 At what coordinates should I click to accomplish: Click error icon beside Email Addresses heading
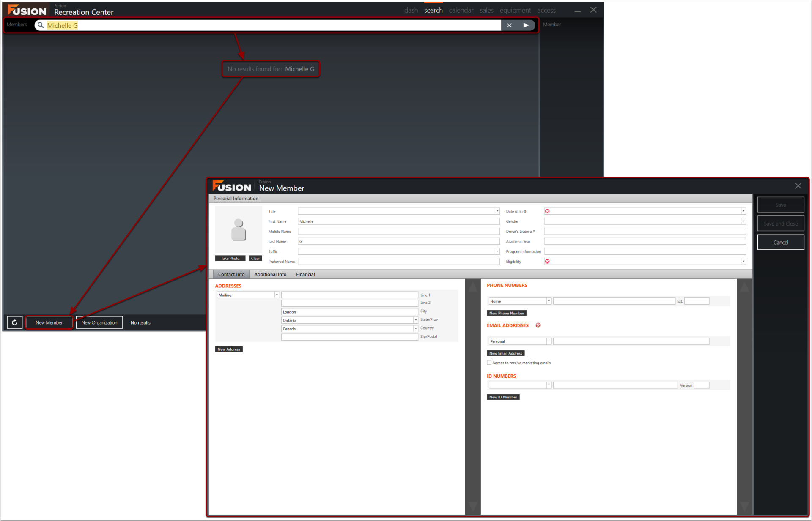(x=538, y=325)
